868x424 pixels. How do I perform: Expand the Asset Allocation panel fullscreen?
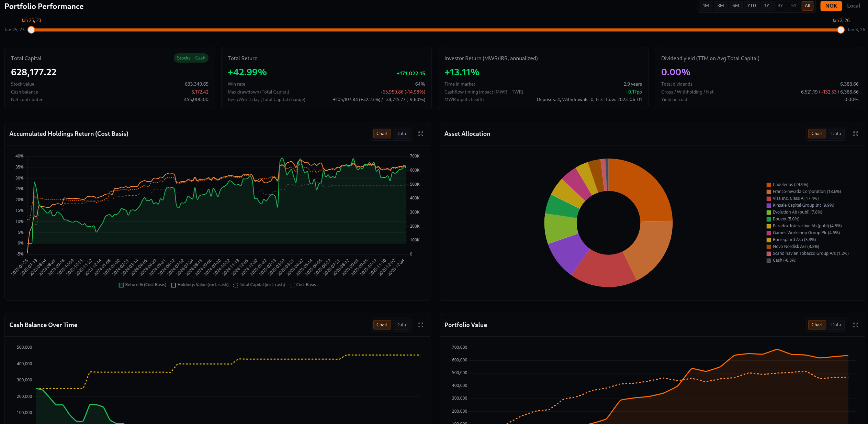tap(855, 134)
